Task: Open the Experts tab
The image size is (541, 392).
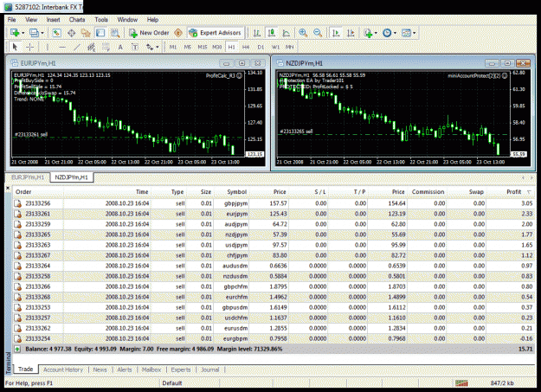Action: click(x=181, y=370)
